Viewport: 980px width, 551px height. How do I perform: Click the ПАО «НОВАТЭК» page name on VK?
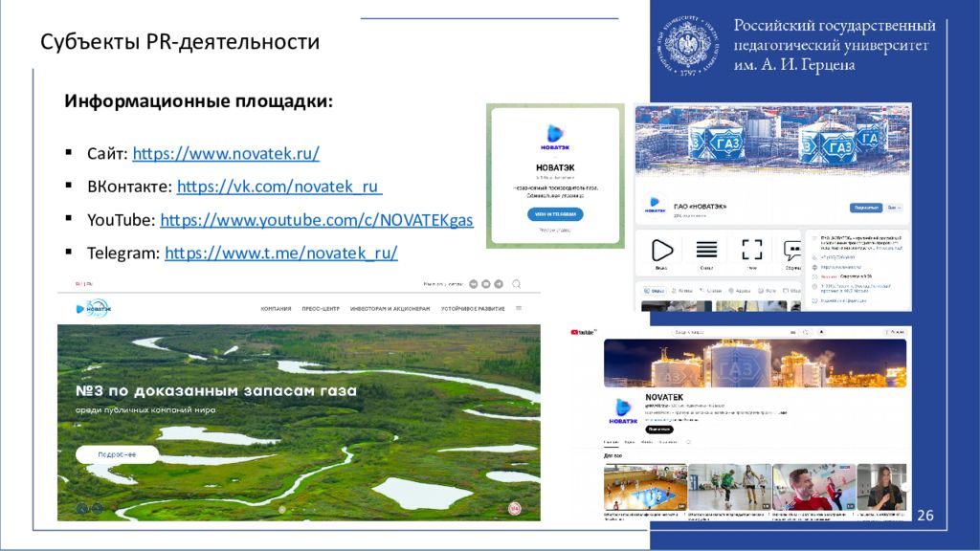click(700, 207)
